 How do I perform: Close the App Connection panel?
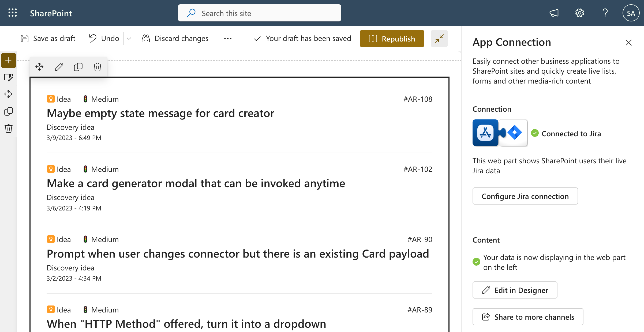coord(628,43)
